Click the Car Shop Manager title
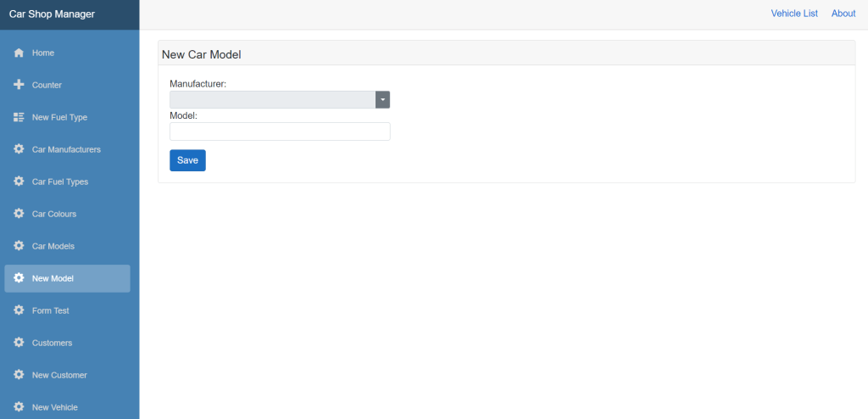Screen dimensions: 868x419 pyautogui.click(x=52, y=14)
